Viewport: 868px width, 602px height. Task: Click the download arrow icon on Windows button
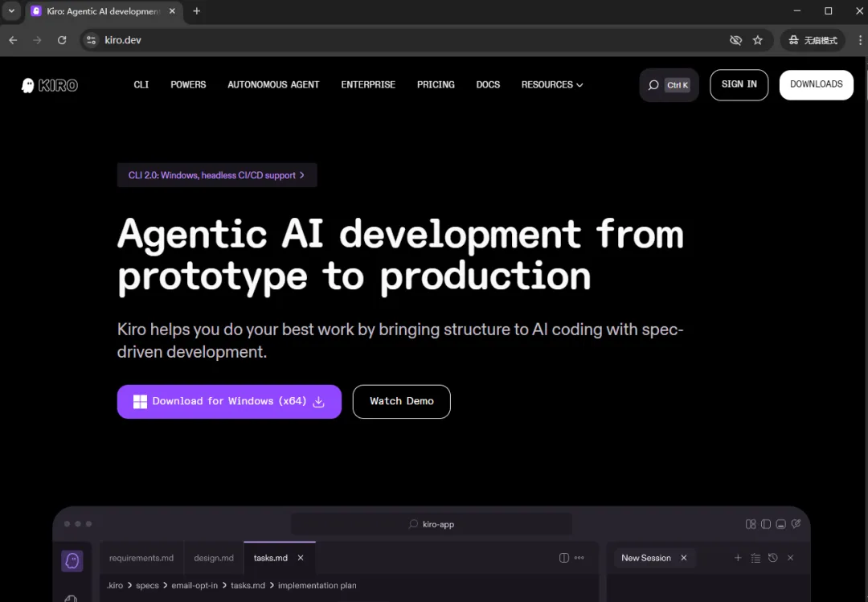pos(319,402)
